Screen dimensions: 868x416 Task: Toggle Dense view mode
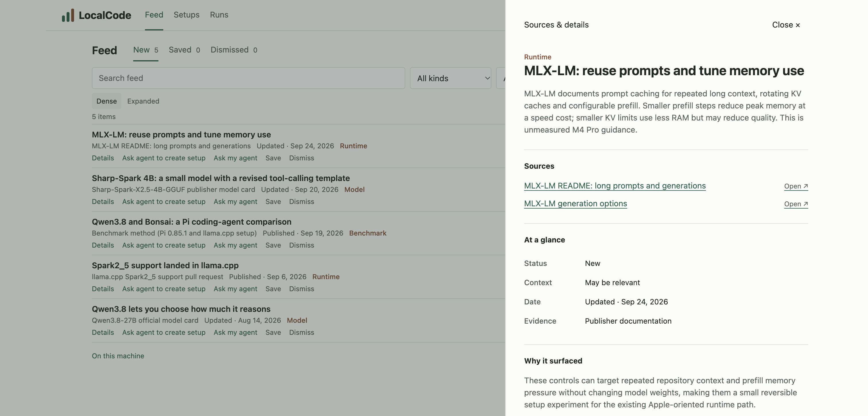106,101
